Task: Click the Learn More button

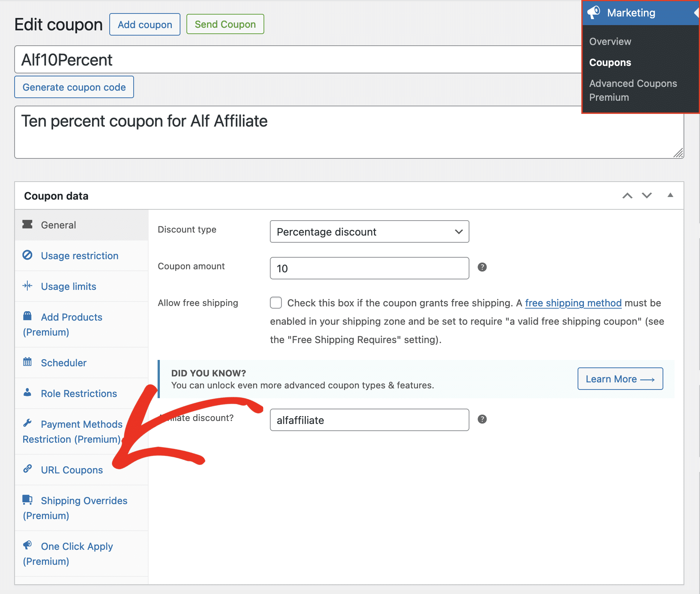Action: pos(620,379)
